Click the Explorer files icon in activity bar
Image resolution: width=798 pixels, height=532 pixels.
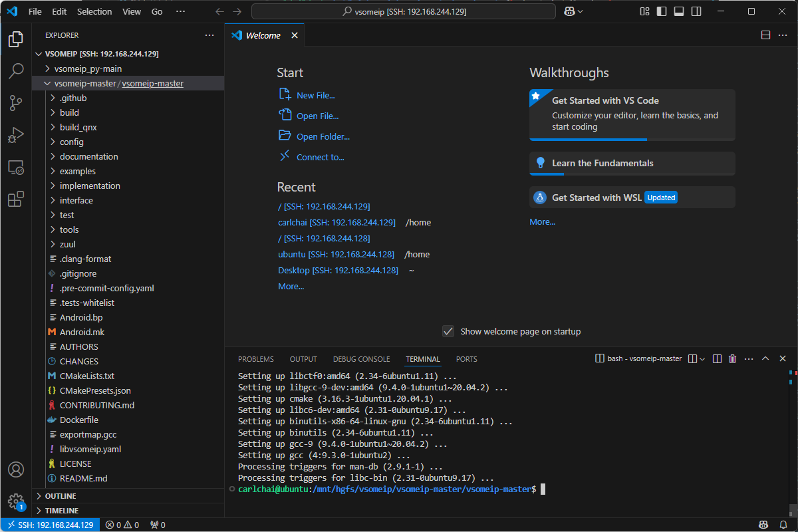(x=16, y=39)
